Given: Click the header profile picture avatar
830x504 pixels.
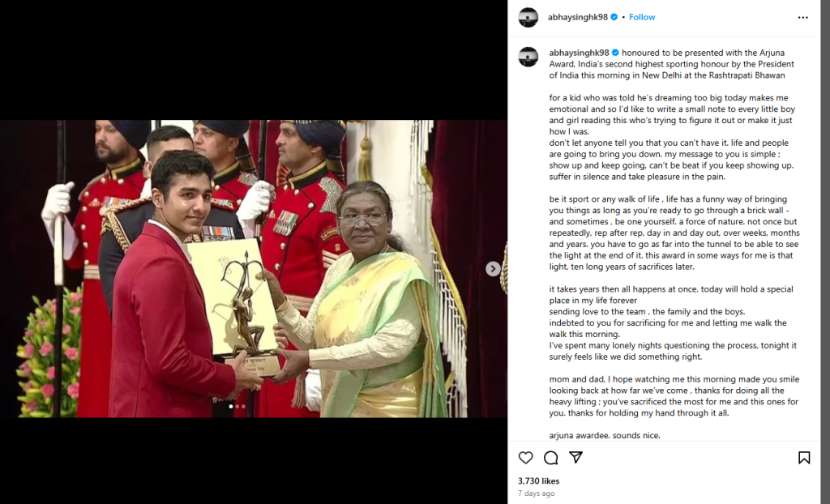Looking at the screenshot, I should coord(528,18).
